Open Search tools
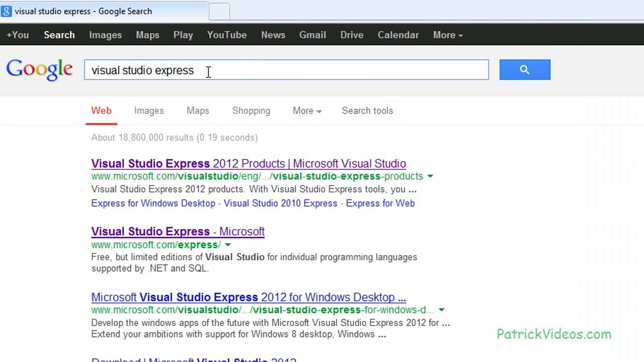This screenshot has width=644, height=362. coord(367,111)
